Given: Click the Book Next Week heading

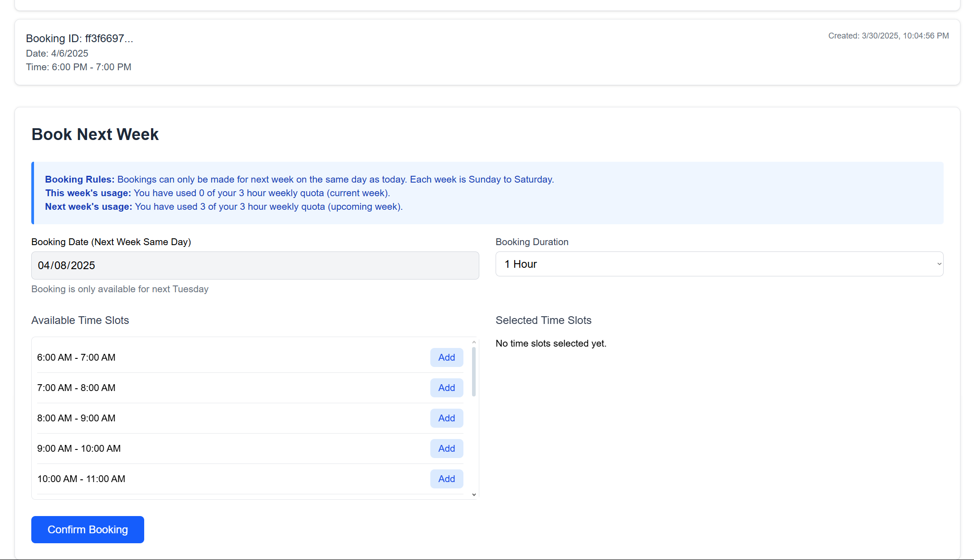Looking at the screenshot, I should pyautogui.click(x=95, y=135).
